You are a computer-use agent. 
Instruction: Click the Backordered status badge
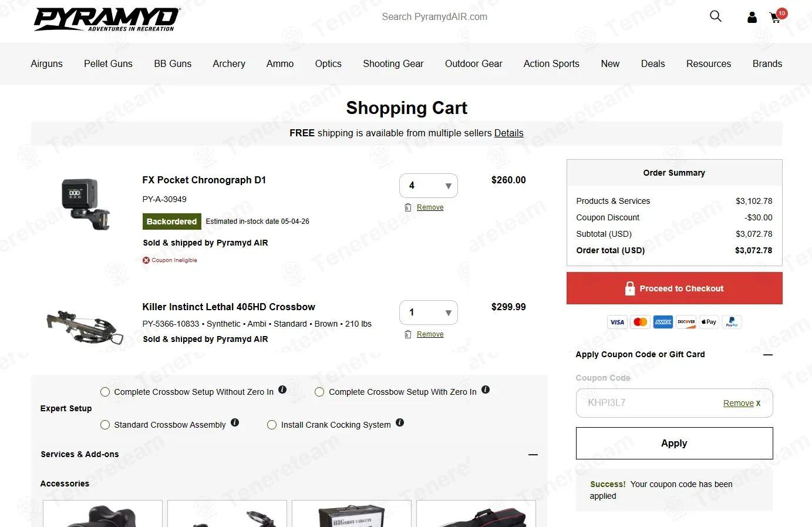(171, 221)
